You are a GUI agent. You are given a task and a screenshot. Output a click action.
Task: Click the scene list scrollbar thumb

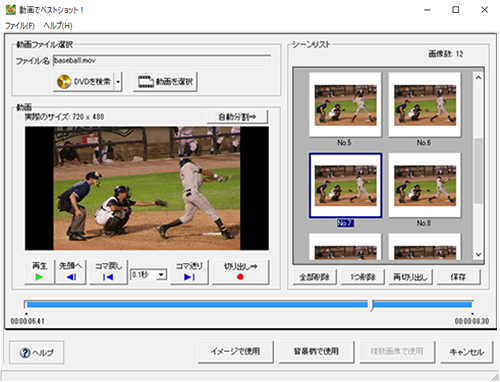pyautogui.click(x=478, y=171)
